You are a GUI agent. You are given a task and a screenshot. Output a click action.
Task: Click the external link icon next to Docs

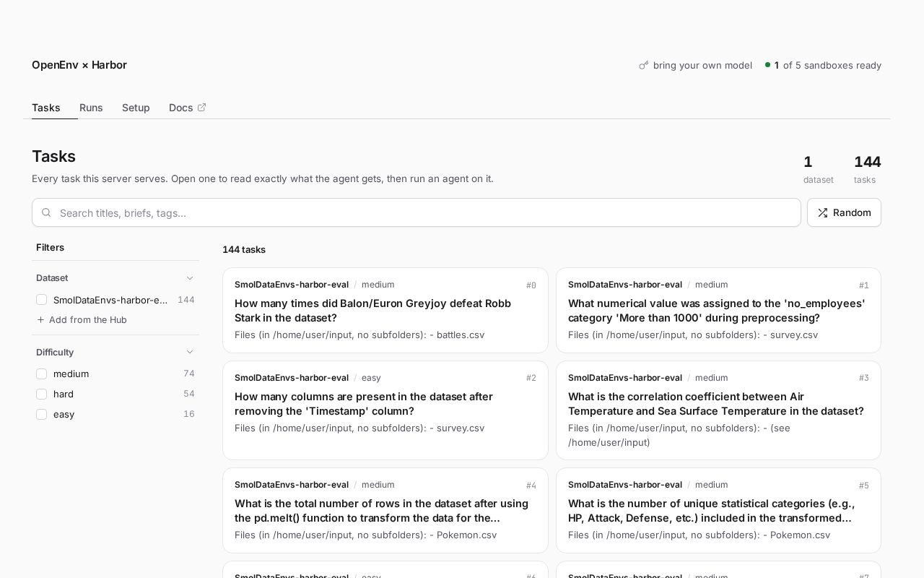[x=201, y=108]
